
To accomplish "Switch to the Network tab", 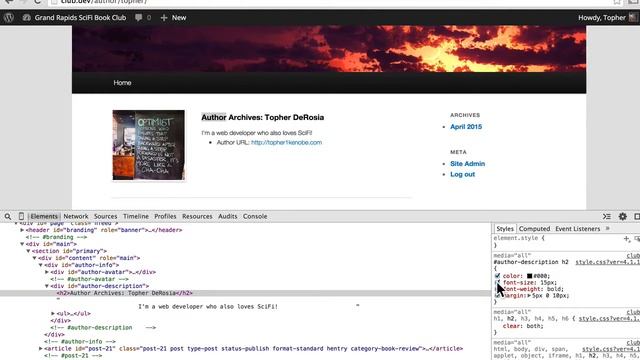I will 76,216.
